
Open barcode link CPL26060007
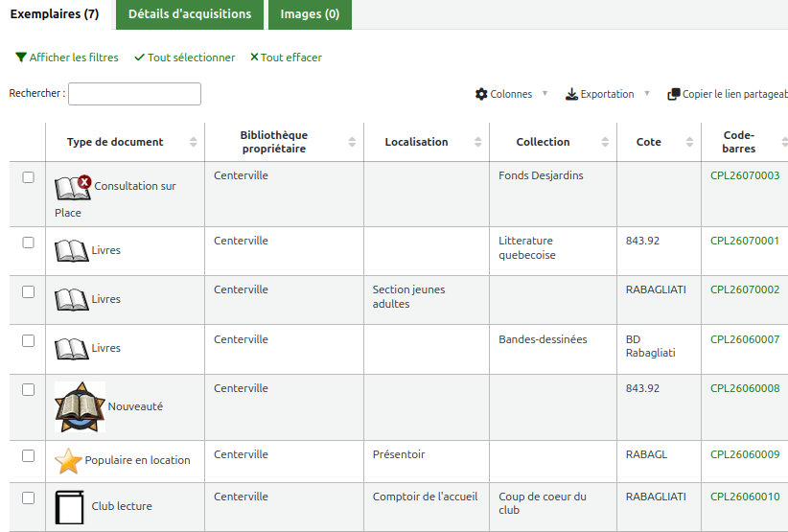[x=745, y=339]
